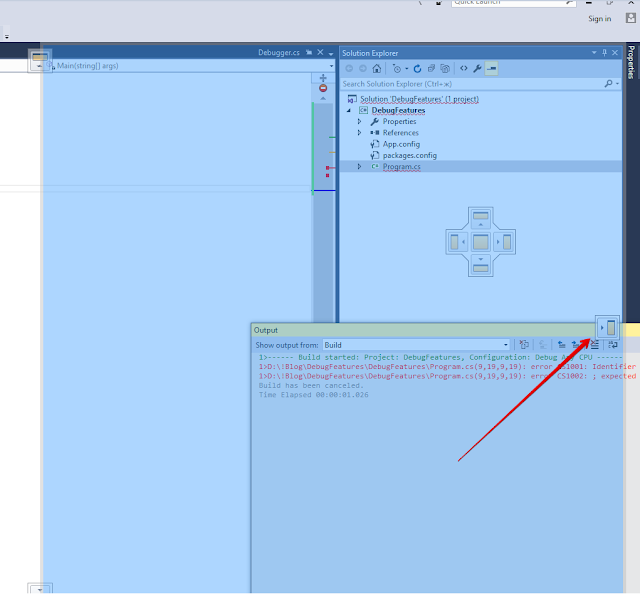Click the red error indicator above the scrollbar
The width and height of the screenshot is (640, 594).
coord(323,88)
